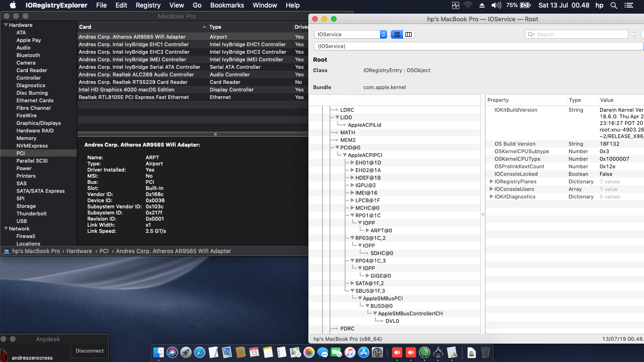This screenshot has width=644, height=362.
Task: Open Maps app in the Dock
Action: pos(295,352)
